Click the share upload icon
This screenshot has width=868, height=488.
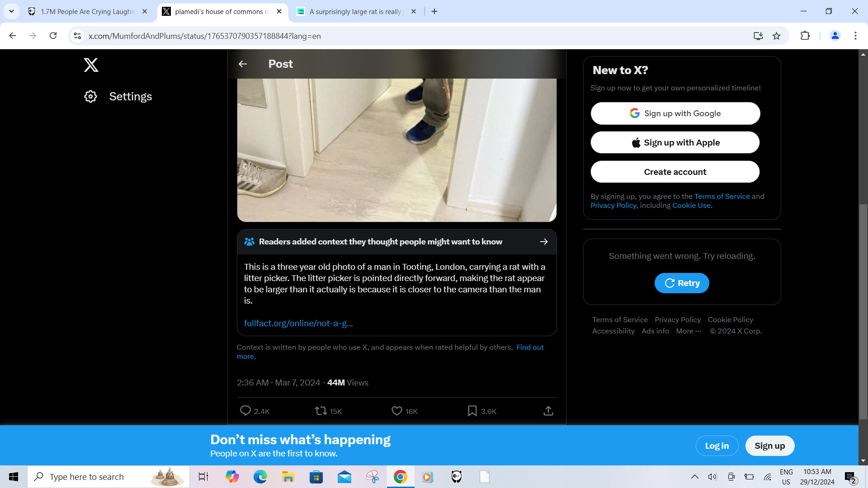tap(548, 411)
